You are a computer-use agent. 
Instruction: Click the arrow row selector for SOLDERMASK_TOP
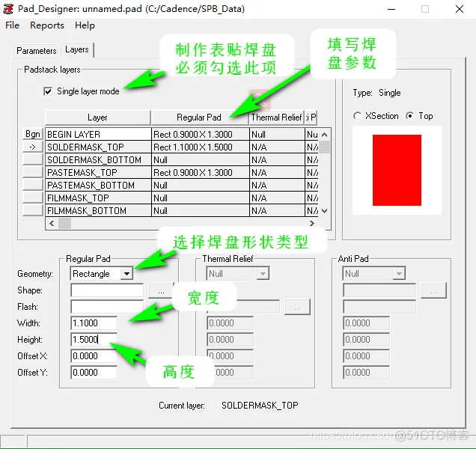point(32,147)
